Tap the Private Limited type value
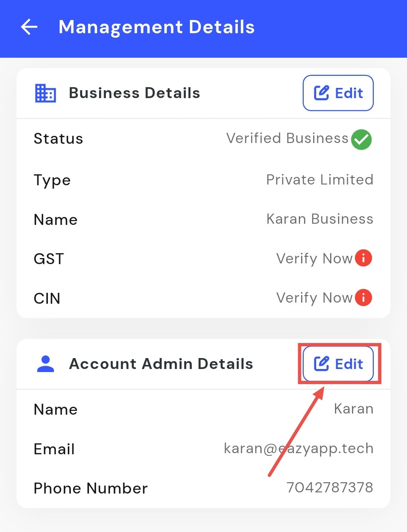This screenshot has height=532, width=407. [320, 180]
